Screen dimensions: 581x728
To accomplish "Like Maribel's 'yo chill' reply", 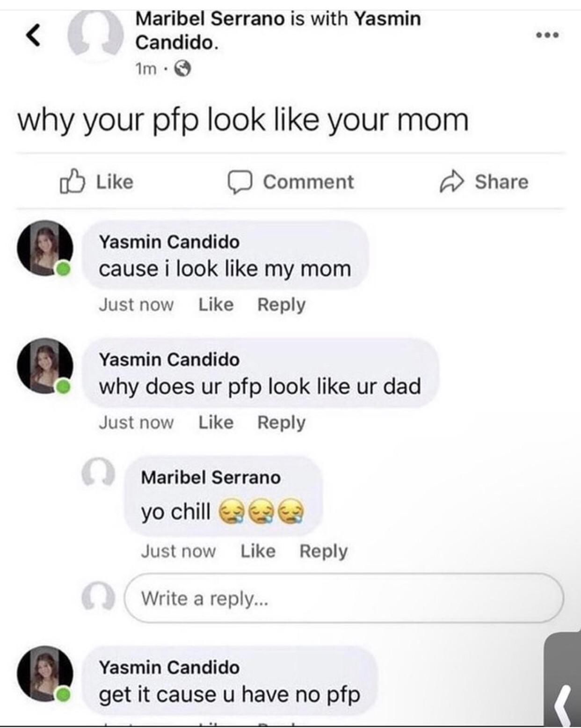I will click(x=258, y=551).
